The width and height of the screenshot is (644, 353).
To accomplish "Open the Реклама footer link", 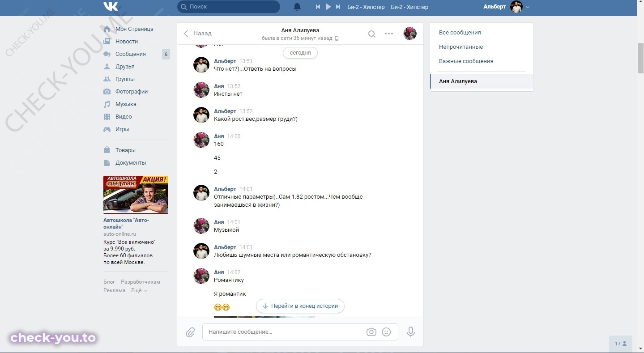I will [114, 290].
